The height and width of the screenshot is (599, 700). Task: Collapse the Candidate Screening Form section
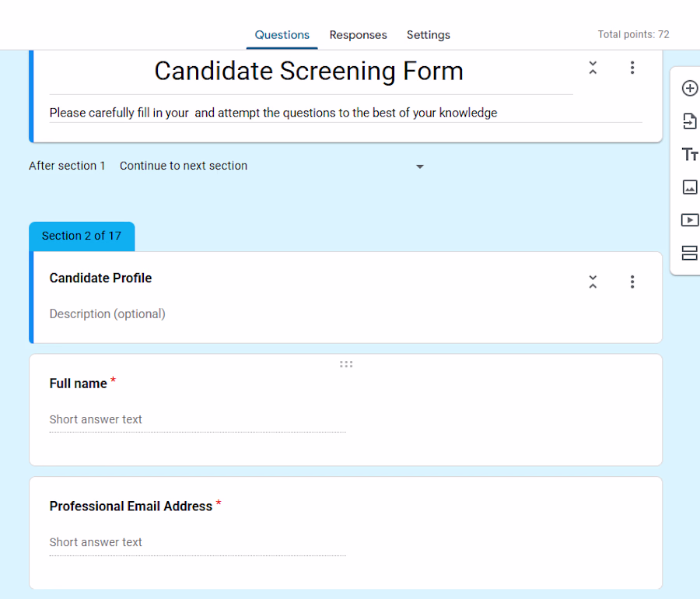pos(593,68)
